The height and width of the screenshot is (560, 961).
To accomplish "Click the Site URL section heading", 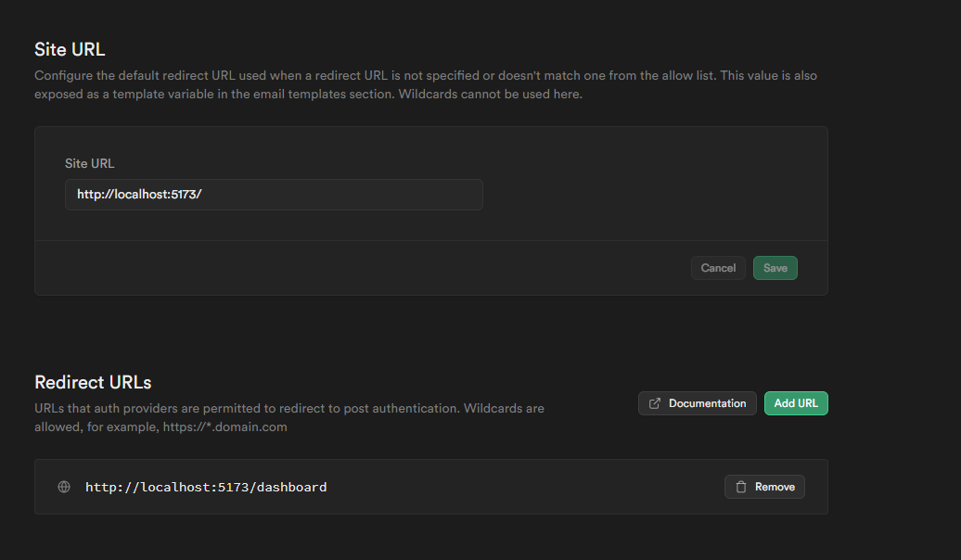I will tap(70, 49).
